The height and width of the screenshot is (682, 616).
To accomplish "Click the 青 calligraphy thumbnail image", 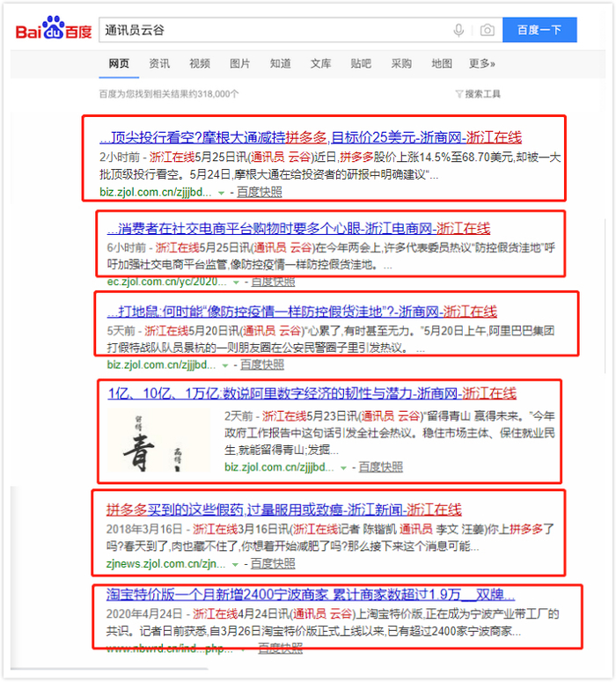I will 158,441.
